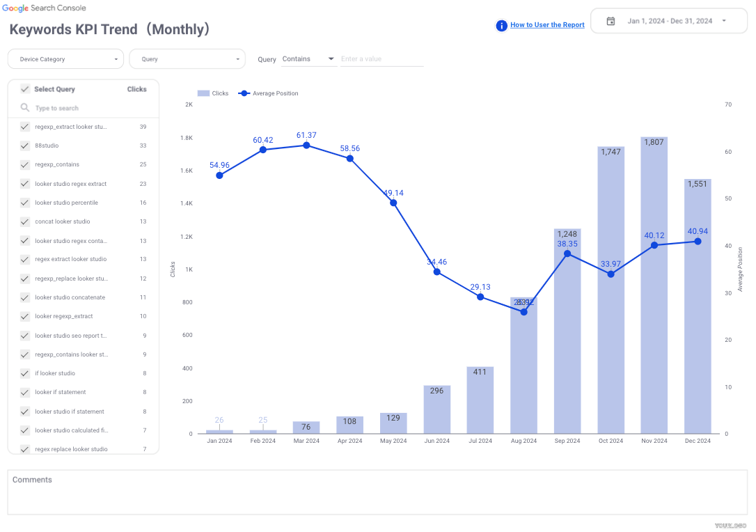Click the Nov 2024 average position data point
This screenshot has height=532, width=756.
(654, 245)
